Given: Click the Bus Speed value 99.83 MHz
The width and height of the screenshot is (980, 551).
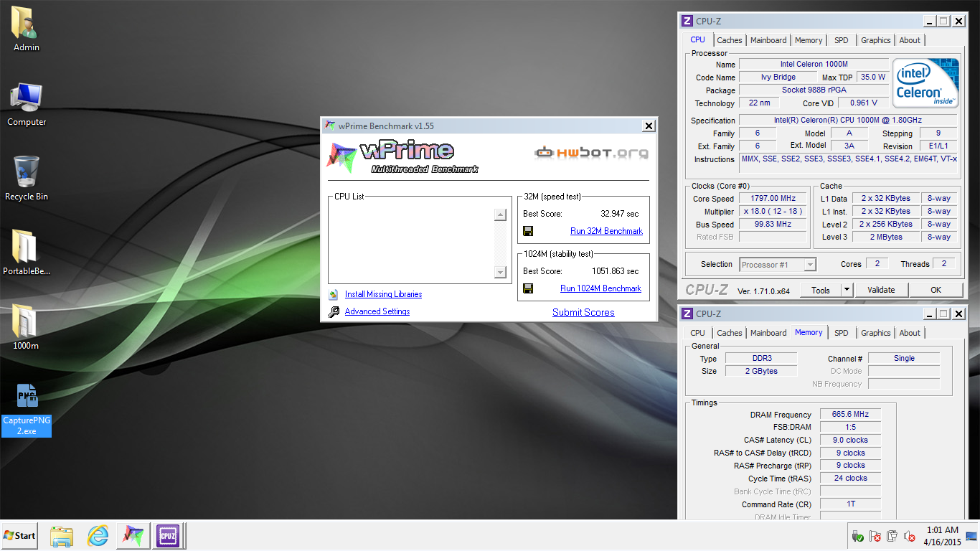Looking at the screenshot, I should point(774,225).
